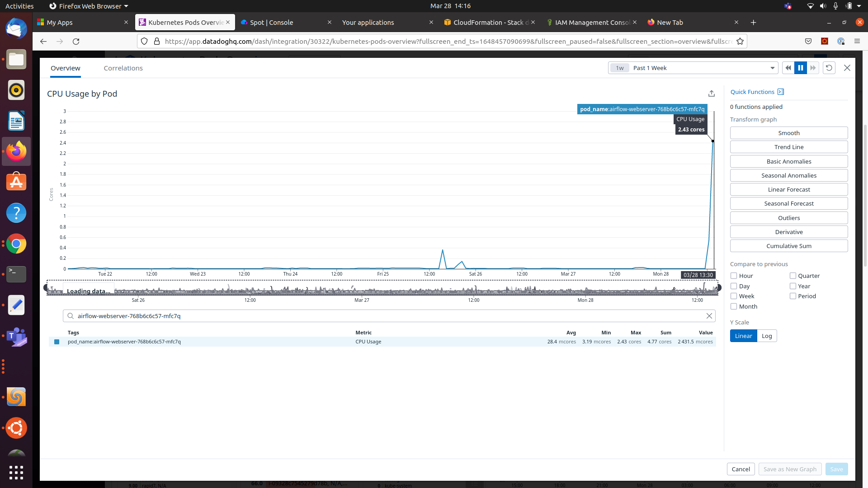Click the Save as New Graph button
Screen dimensions: 868x488
tap(790, 469)
